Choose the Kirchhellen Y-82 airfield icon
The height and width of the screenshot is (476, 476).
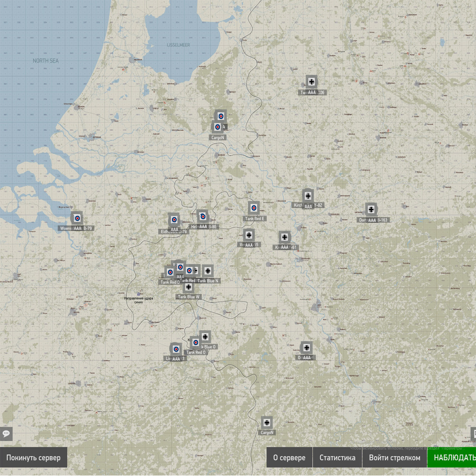pos(308,196)
